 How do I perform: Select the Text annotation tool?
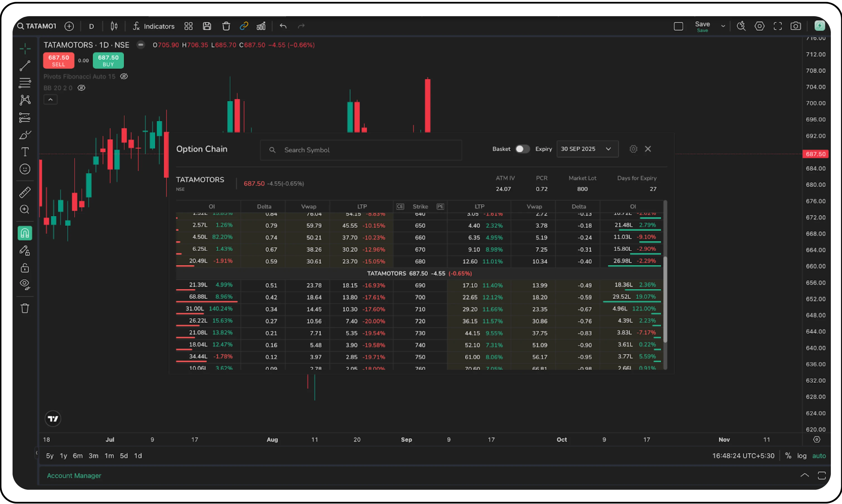pos(25,152)
